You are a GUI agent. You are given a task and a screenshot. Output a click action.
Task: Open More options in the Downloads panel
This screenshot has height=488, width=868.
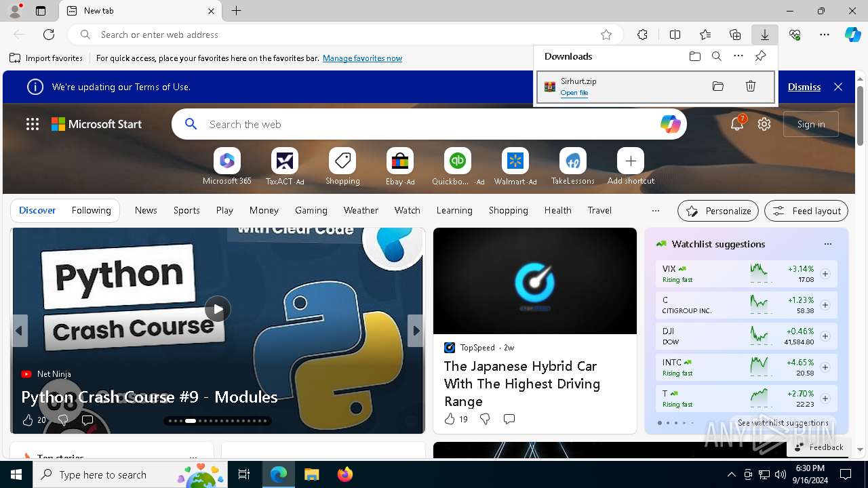738,56
